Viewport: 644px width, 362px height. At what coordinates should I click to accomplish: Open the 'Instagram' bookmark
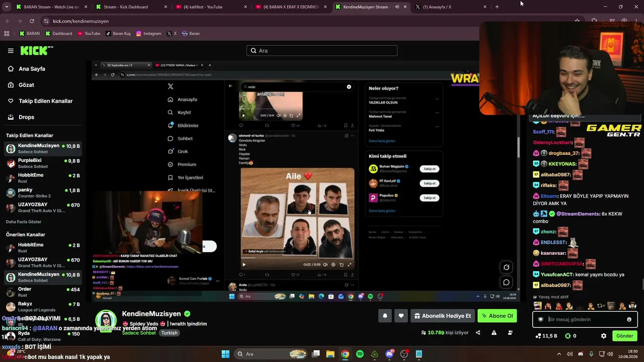click(x=148, y=34)
